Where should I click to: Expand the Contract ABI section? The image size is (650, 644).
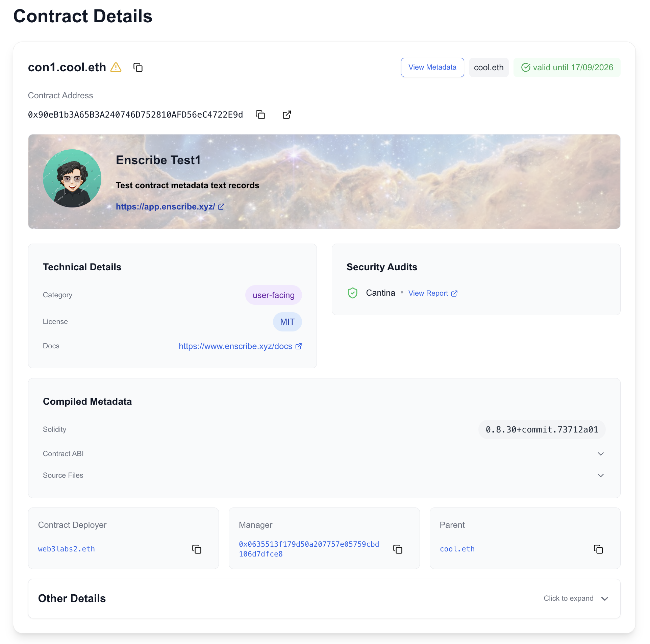pyautogui.click(x=601, y=454)
